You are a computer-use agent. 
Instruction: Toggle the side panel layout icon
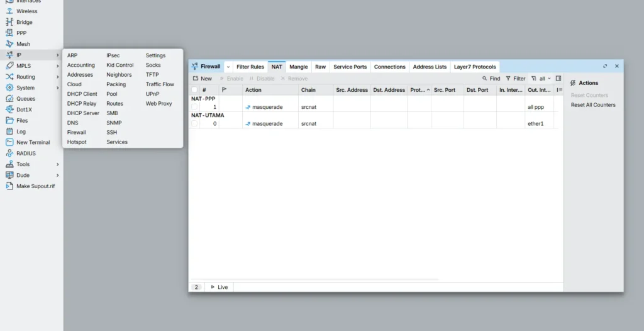(558, 78)
